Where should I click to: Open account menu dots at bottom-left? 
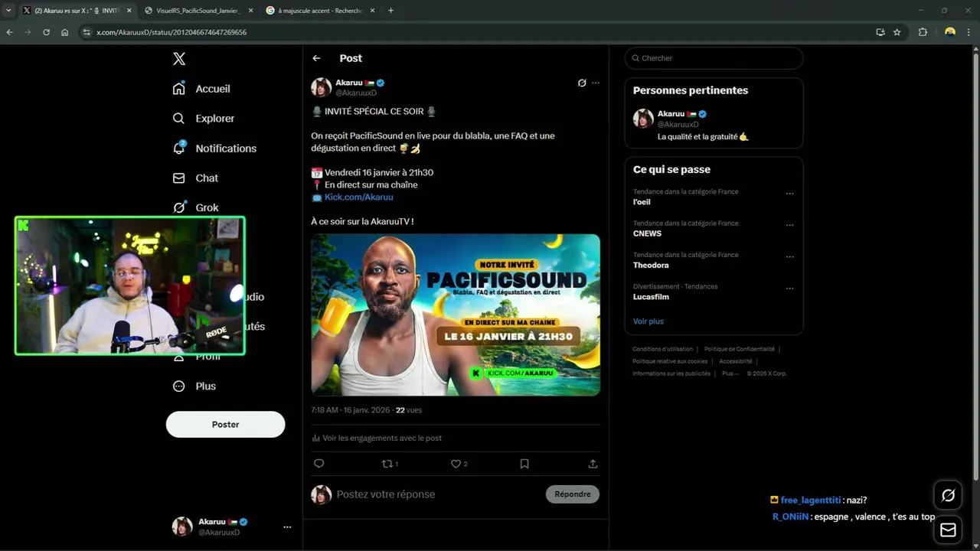(x=287, y=527)
